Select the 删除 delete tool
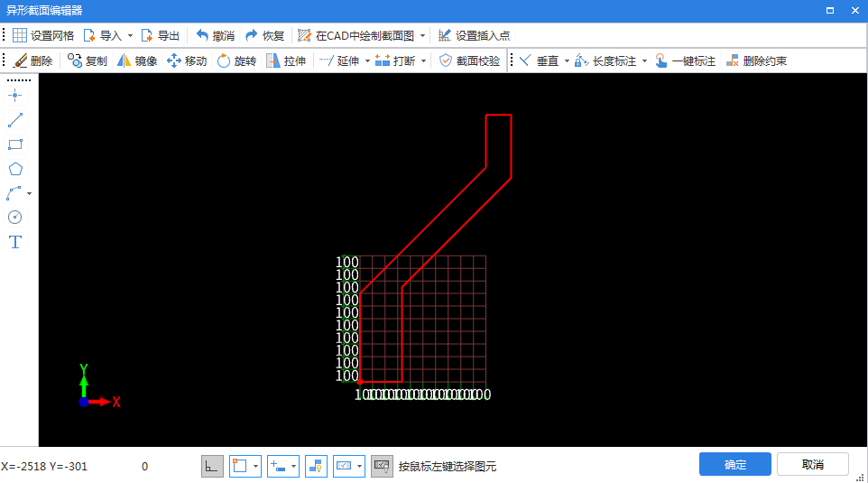Screen dimensions: 868x483 tap(33, 60)
